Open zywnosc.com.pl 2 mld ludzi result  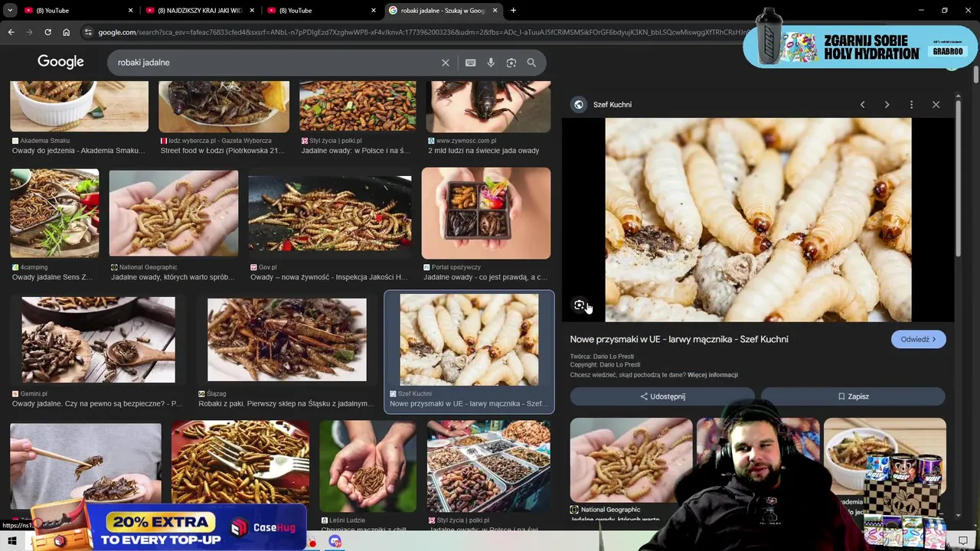coord(488,107)
